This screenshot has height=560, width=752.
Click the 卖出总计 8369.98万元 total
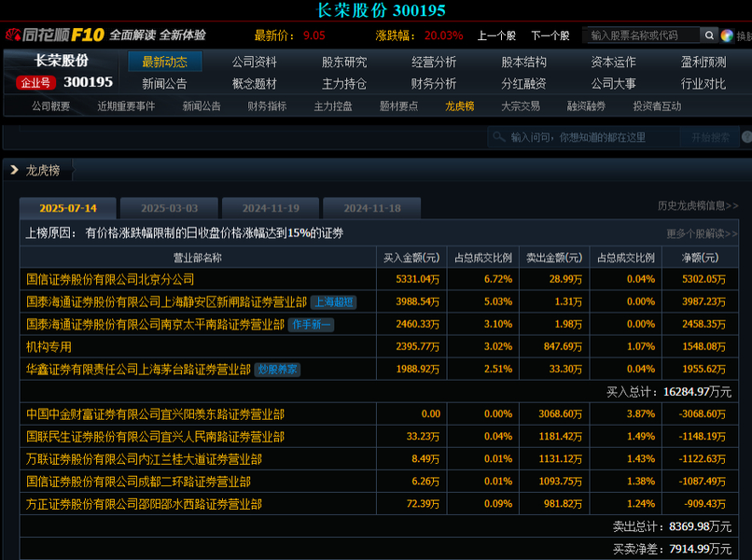[x=672, y=526]
